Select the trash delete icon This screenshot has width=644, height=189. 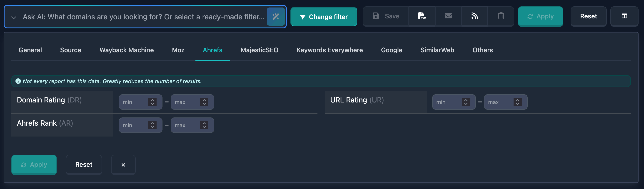[501, 16]
